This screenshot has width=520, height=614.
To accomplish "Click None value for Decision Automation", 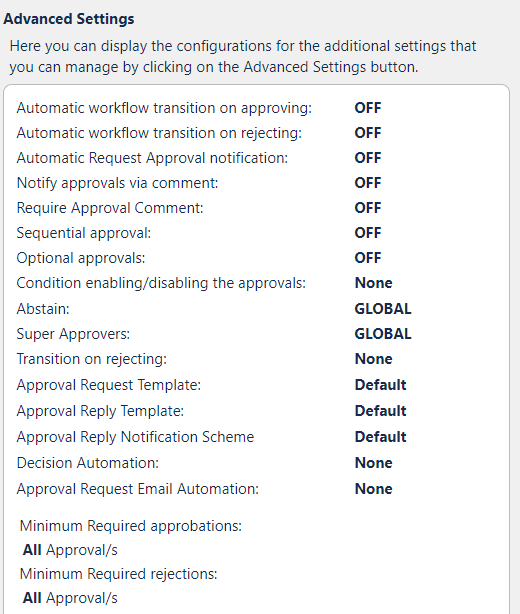I will pos(374,463).
